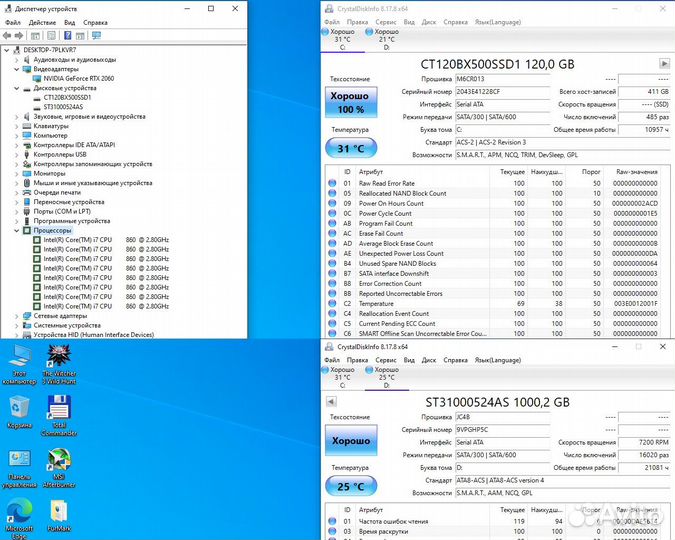Select CT120BX500SSD1 in Device Manager tree
675x540 pixels.
click(67, 97)
